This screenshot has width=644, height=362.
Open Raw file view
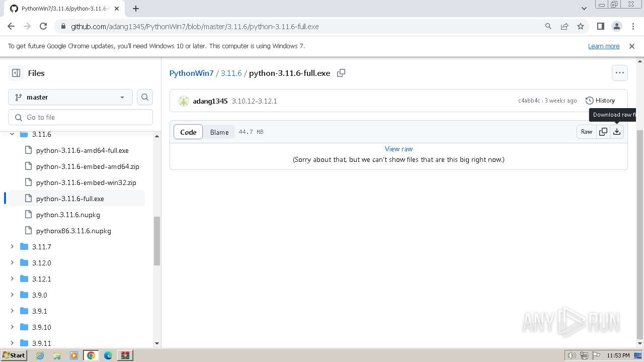[587, 132]
